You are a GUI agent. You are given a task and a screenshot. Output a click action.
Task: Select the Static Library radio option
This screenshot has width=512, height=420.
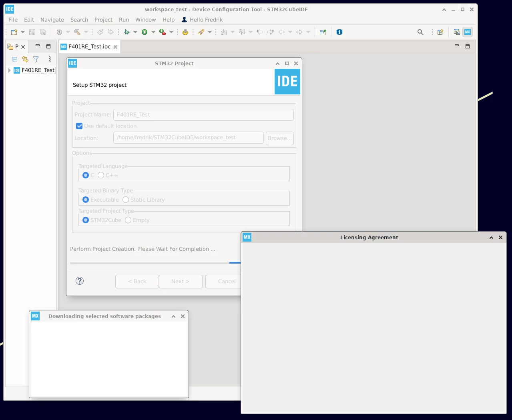[x=126, y=200]
